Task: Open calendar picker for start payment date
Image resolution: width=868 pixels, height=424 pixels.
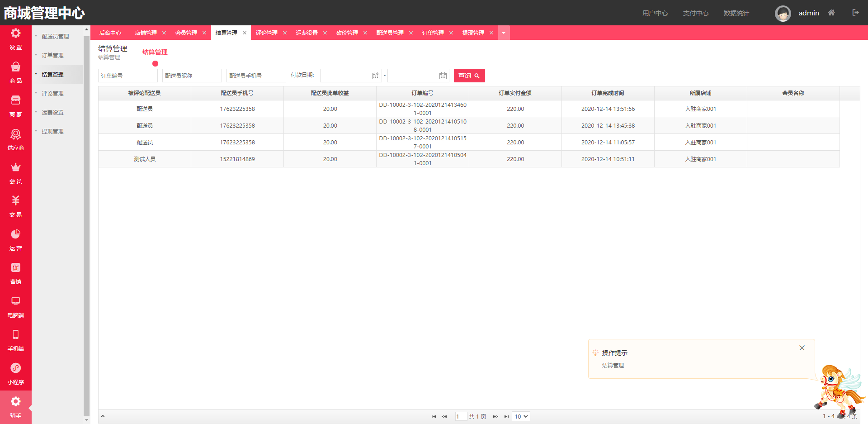Action: (x=376, y=76)
